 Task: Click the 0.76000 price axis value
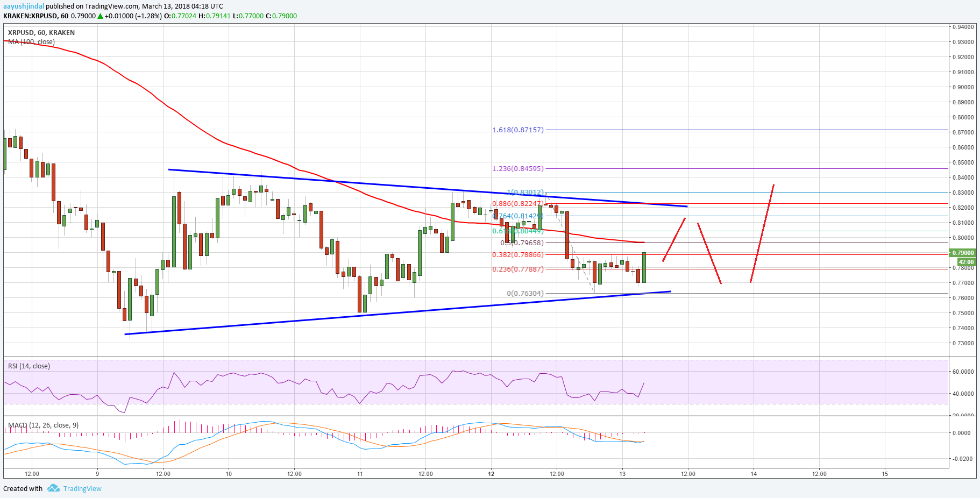pyautogui.click(x=963, y=298)
